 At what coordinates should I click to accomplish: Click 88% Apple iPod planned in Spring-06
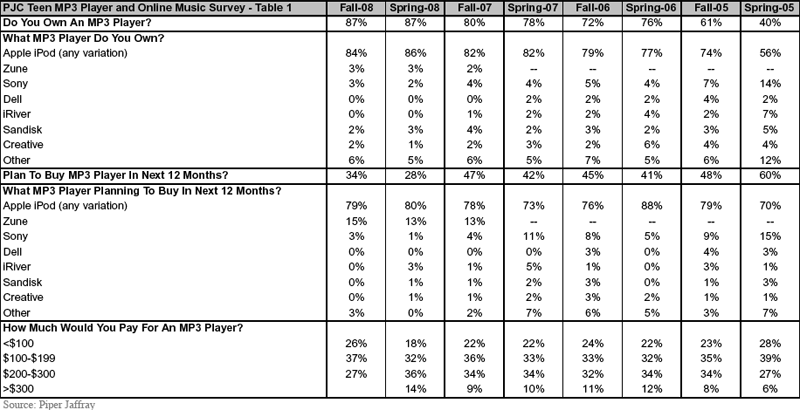click(x=651, y=206)
